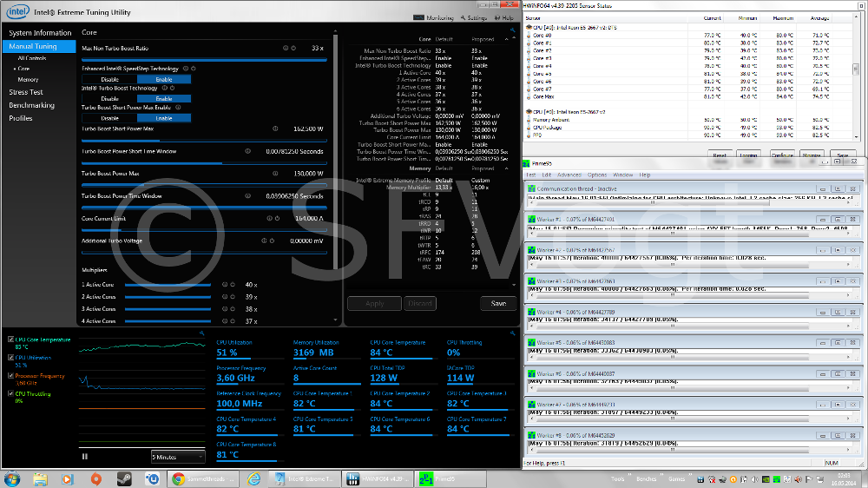Click the Save button in tuning panel
868x488 pixels.
coord(498,304)
